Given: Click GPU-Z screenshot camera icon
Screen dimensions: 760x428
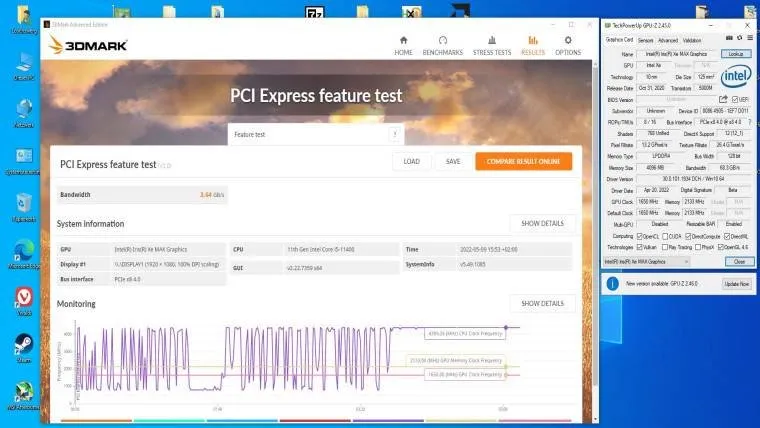Looking at the screenshot, I should [729, 38].
